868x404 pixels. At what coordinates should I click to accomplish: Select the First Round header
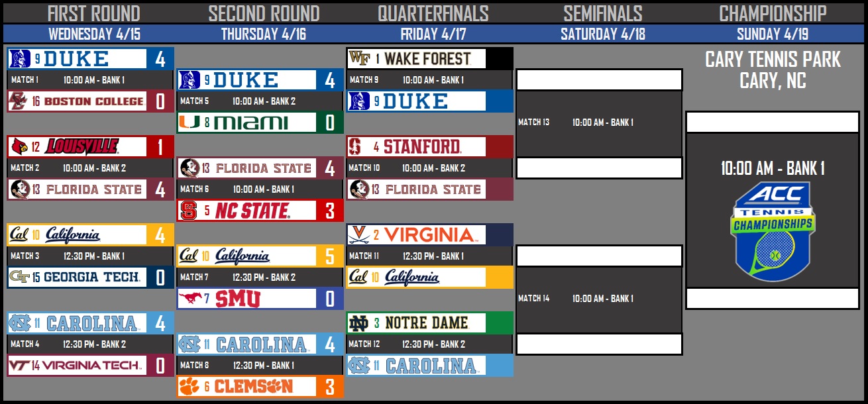click(94, 13)
